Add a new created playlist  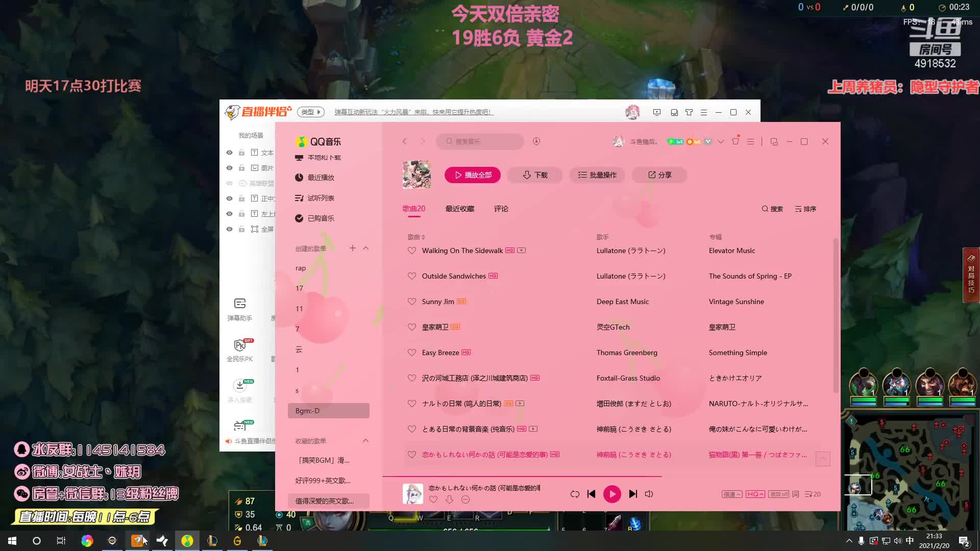[352, 248]
